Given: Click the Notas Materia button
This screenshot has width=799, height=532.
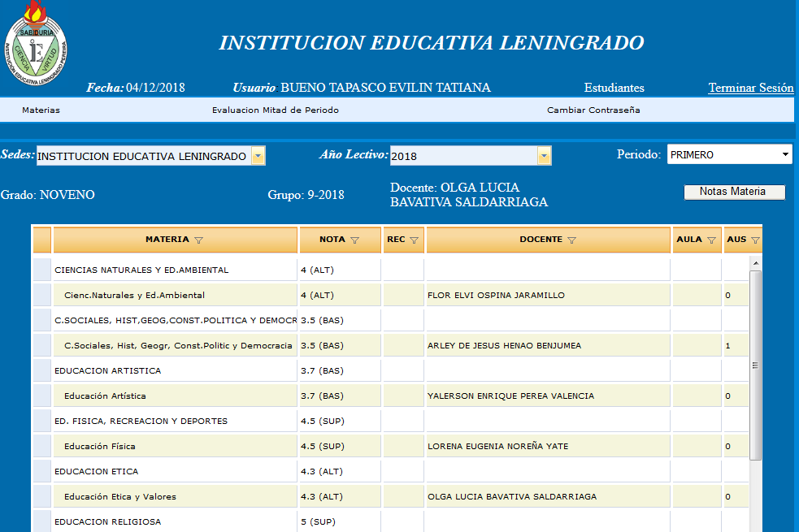Looking at the screenshot, I should coord(735,192).
